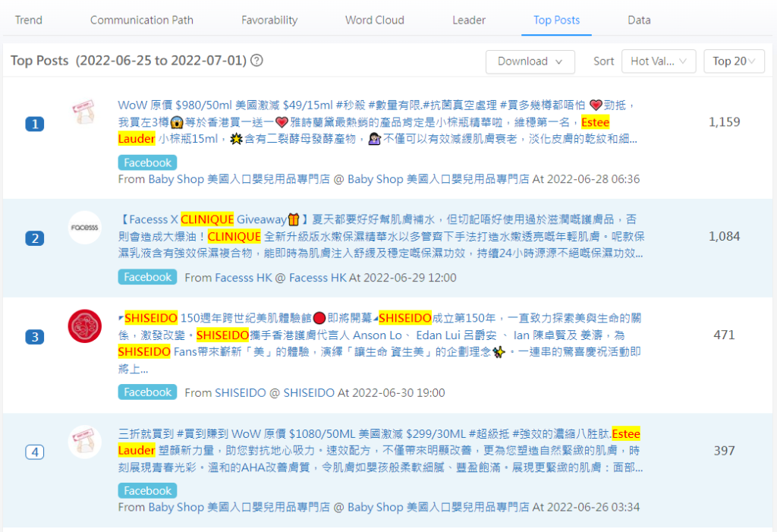
Task: Click Baby Shop avatar on post 4
Action: 85,441
